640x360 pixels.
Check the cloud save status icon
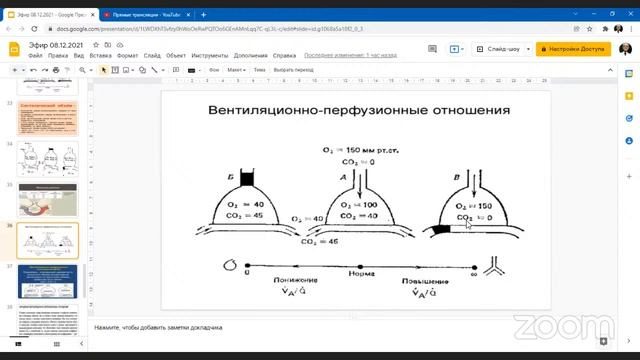[120, 45]
